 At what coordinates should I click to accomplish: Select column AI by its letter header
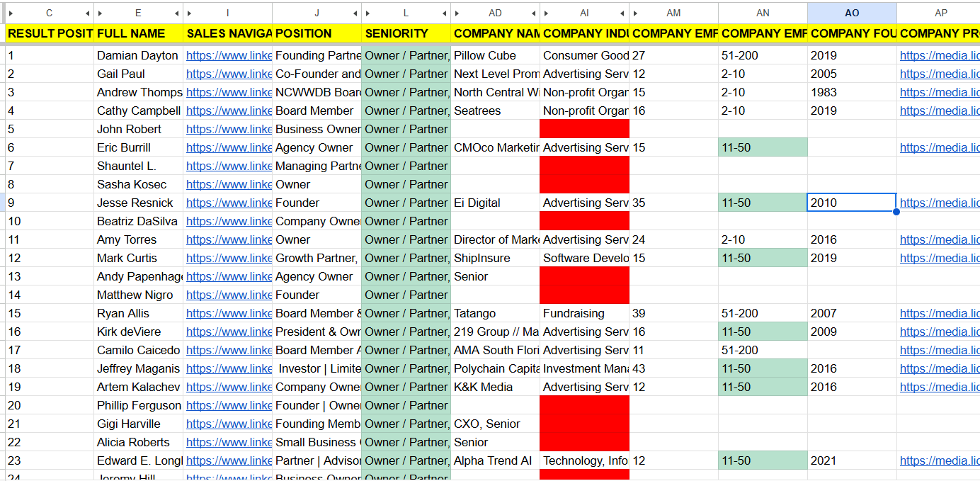(584, 13)
